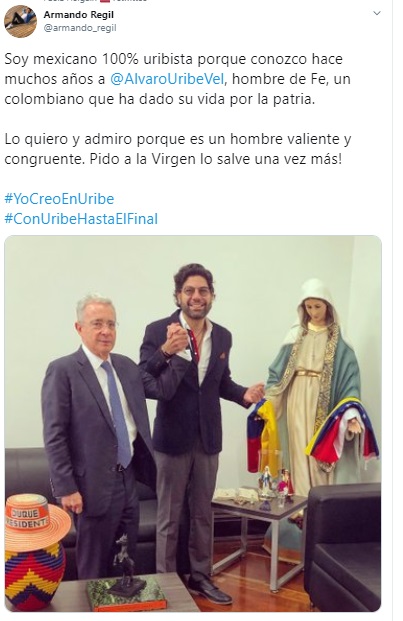Click the first paragraph beginning 'Soy mexicano'
This screenshot has height=621, width=403.
click(177, 79)
